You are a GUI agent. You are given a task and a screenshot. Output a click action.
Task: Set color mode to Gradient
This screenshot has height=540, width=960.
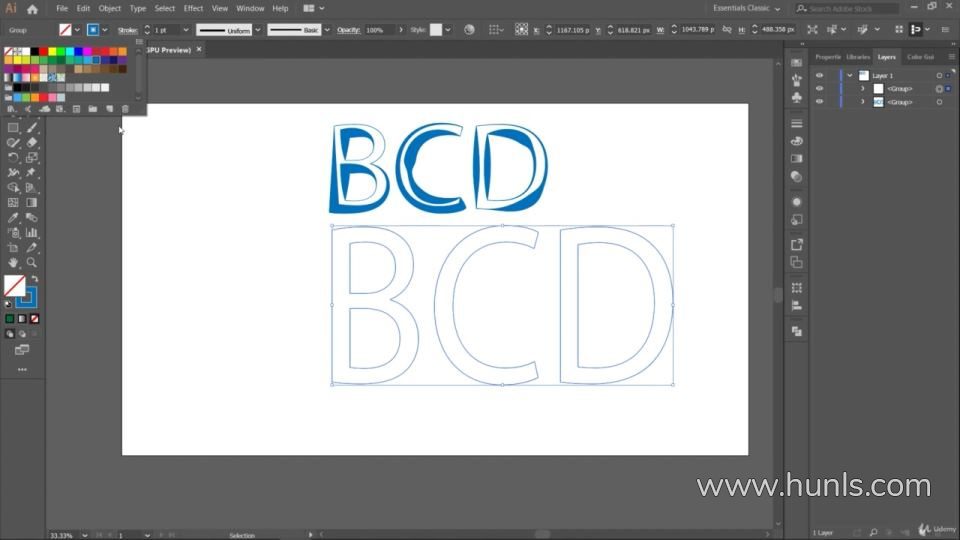coord(22,319)
